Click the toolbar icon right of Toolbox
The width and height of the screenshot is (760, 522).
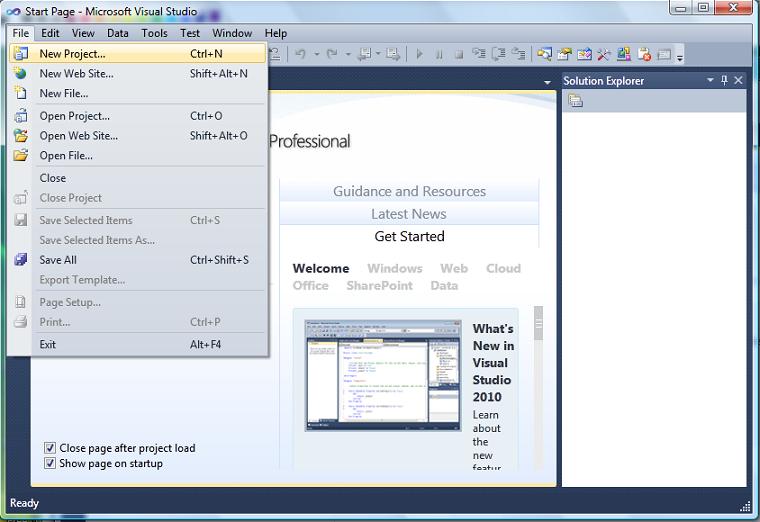point(624,54)
